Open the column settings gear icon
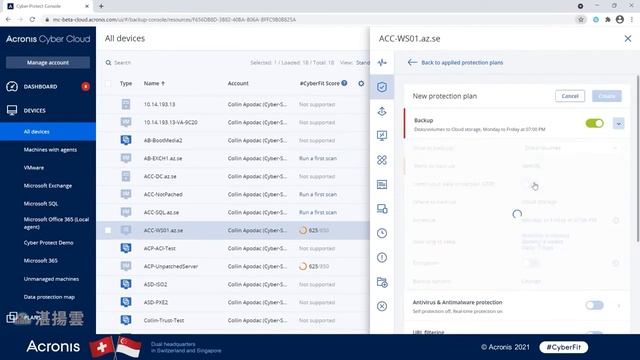The image size is (640, 360). [361, 83]
